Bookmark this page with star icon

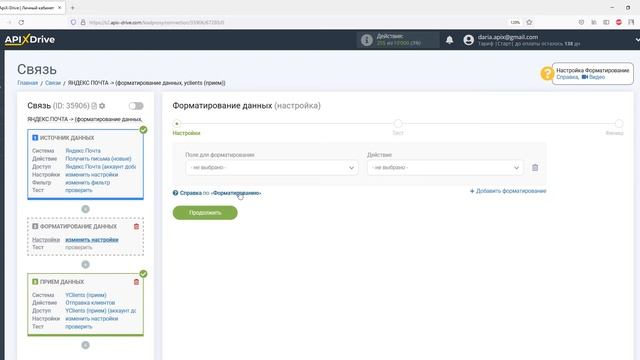(529, 22)
